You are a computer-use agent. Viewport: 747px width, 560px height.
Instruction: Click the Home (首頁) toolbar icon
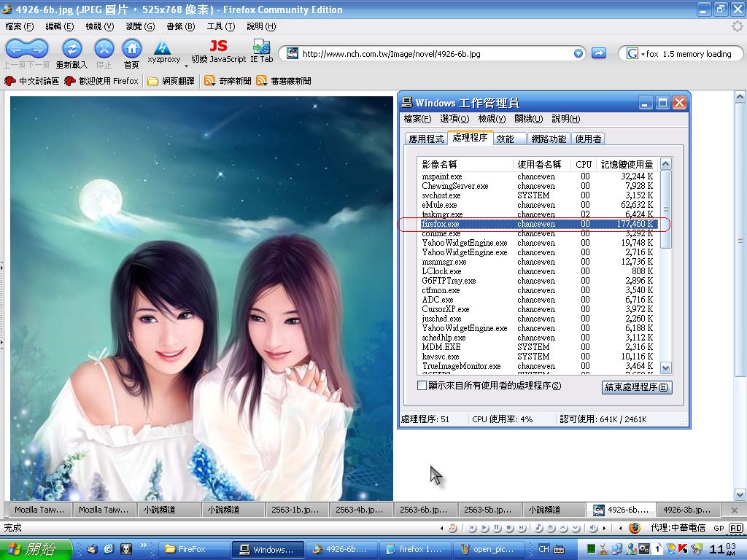(x=131, y=49)
